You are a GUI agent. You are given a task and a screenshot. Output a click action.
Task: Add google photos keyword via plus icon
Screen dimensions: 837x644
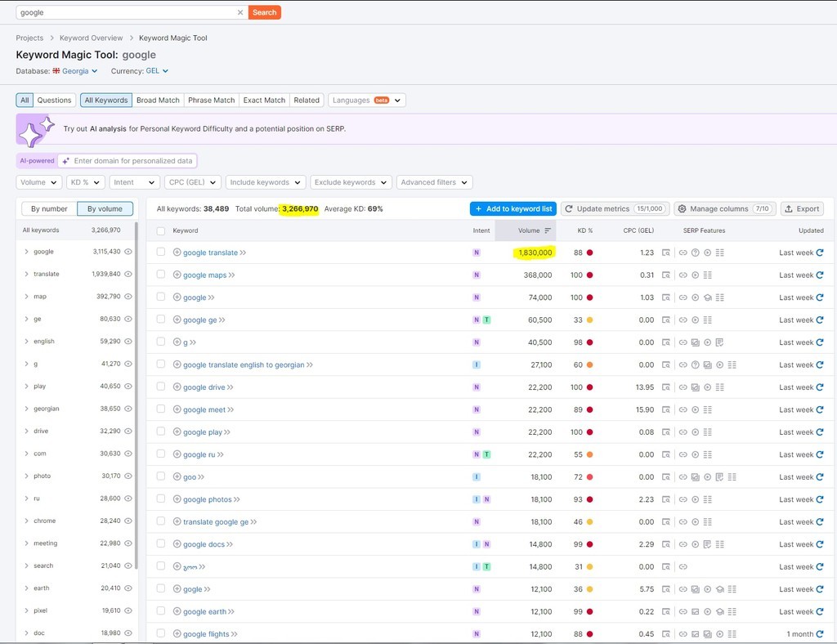pyautogui.click(x=177, y=499)
